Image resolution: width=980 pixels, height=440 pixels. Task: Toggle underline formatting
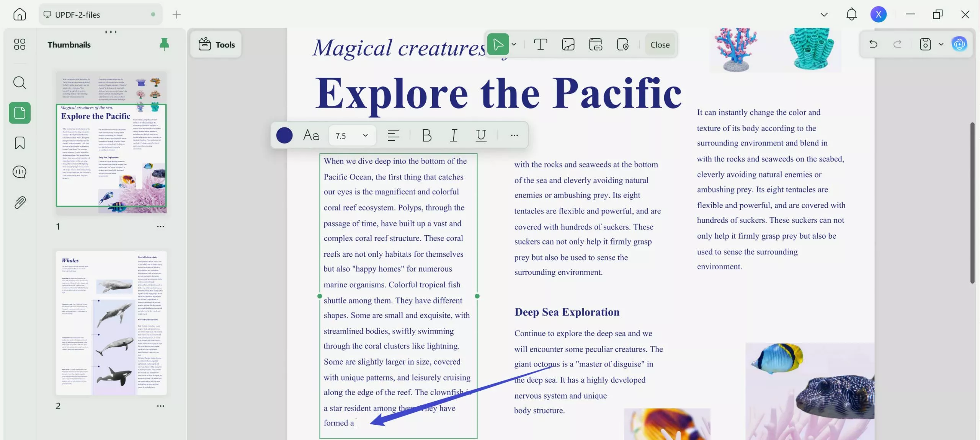[x=481, y=135]
